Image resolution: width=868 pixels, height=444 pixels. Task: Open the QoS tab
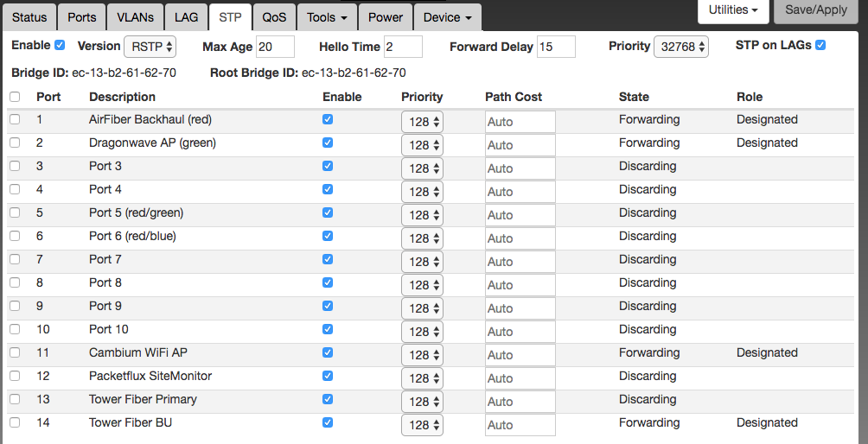point(274,17)
